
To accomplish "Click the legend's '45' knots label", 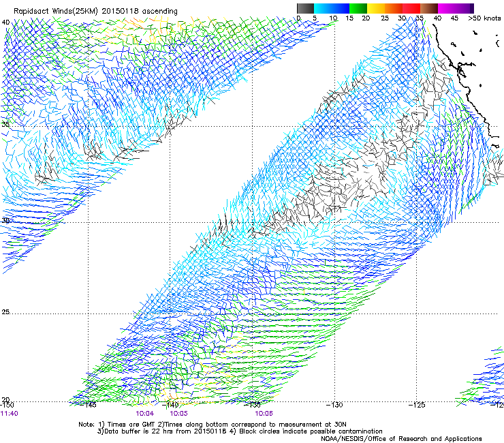I will pos(454,18).
